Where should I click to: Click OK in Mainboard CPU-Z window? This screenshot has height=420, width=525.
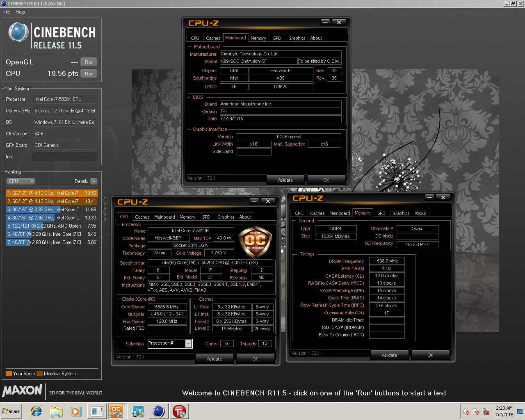tap(326, 180)
